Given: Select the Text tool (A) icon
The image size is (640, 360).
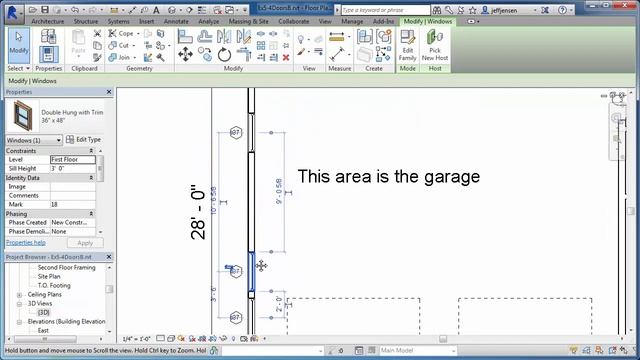Looking at the screenshot, I should coord(156,10).
